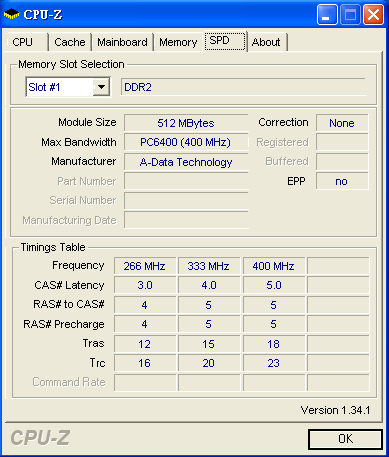389x457 pixels.
Task: Click the 333 MHz frequency cell
Action: click(209, 266)
